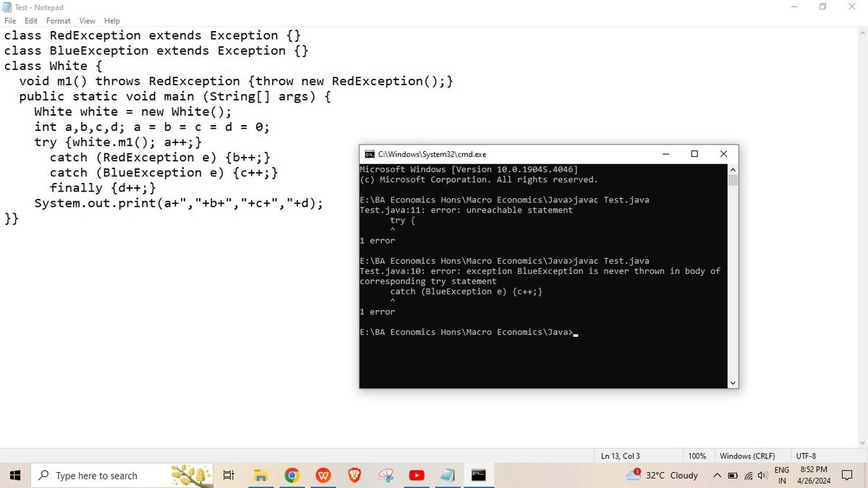Open the weather widget showing 32°C Cloudy
The image size is (868, 488).
click(x=663, y=475)
